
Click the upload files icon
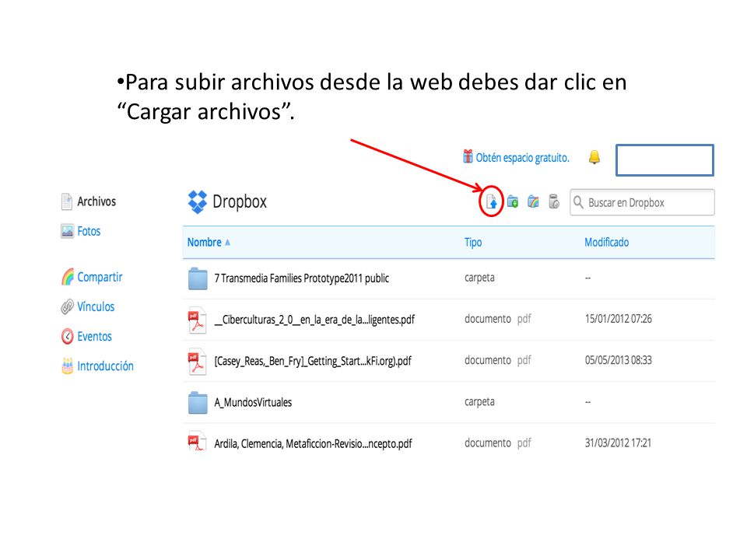(x=492, y=202)
